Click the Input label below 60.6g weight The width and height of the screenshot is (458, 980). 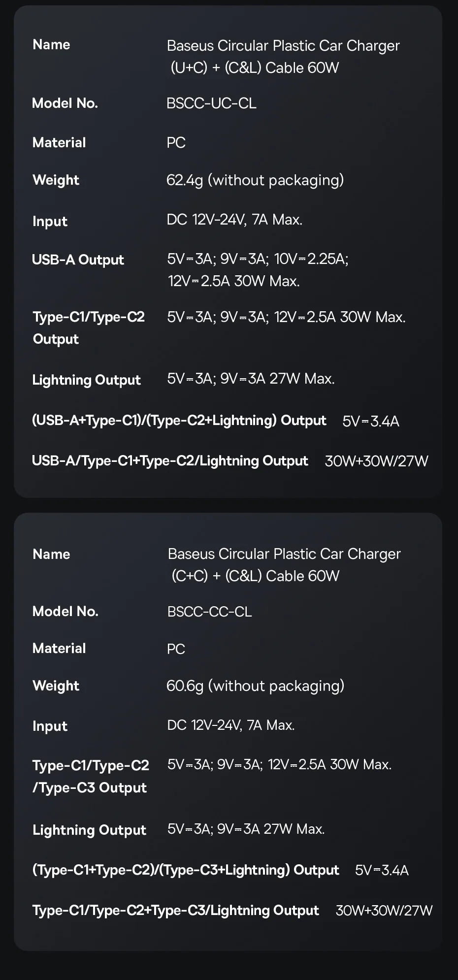coord(50,726)
